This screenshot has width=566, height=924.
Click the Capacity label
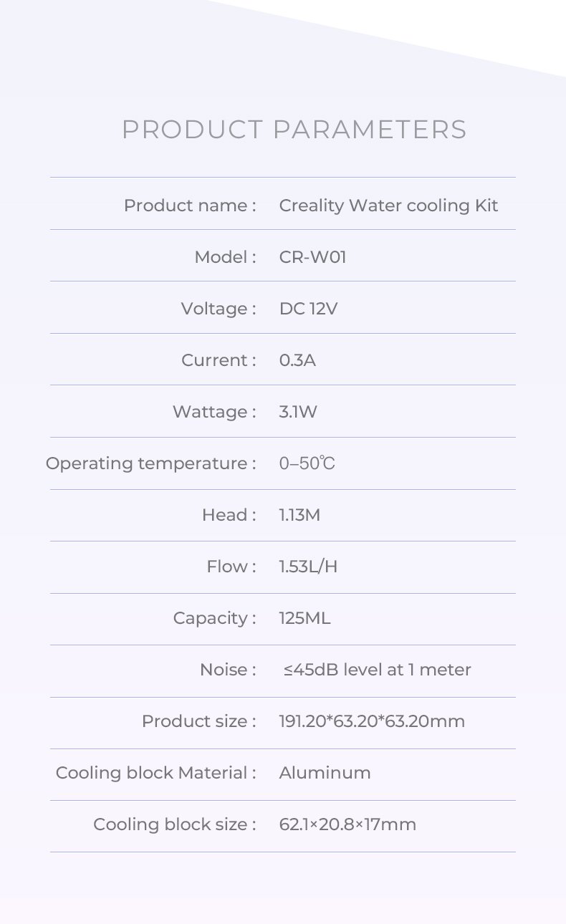coord(215,618)
